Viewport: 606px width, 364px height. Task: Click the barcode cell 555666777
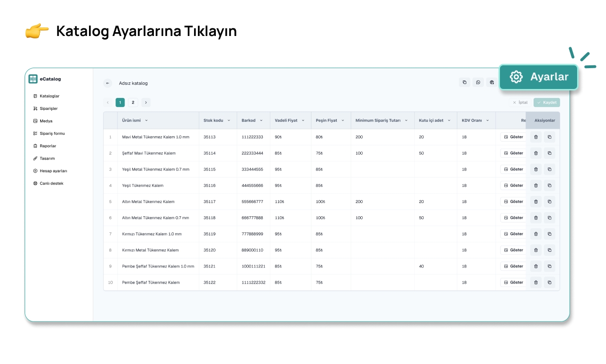point(252,202)
